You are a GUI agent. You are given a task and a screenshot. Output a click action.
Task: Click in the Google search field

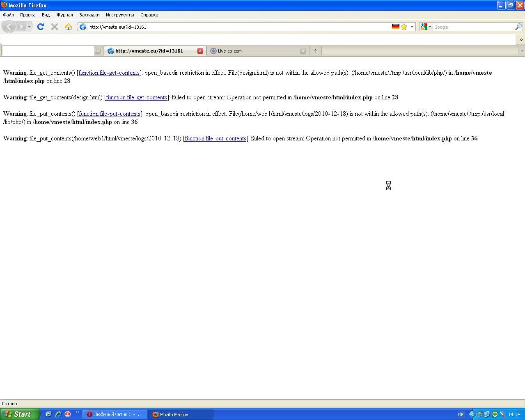tap(472, 27)
